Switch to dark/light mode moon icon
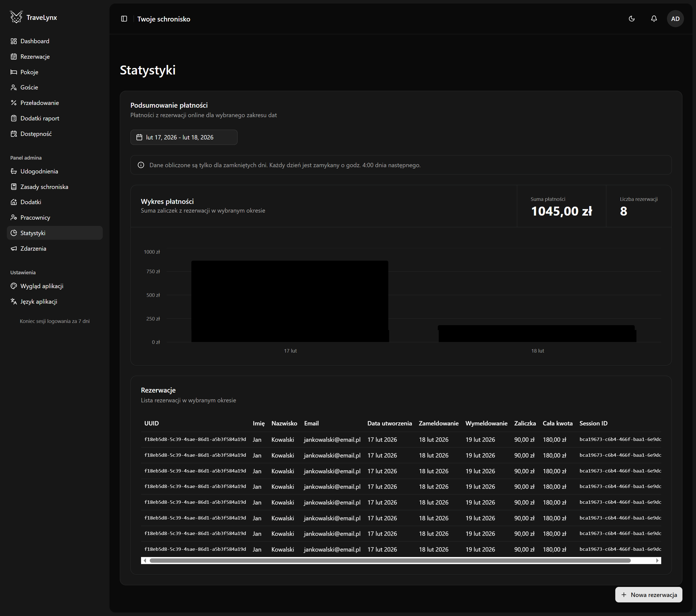Image resolution: width=696 pixels, height=616 pixels. (x=632, y=19)
